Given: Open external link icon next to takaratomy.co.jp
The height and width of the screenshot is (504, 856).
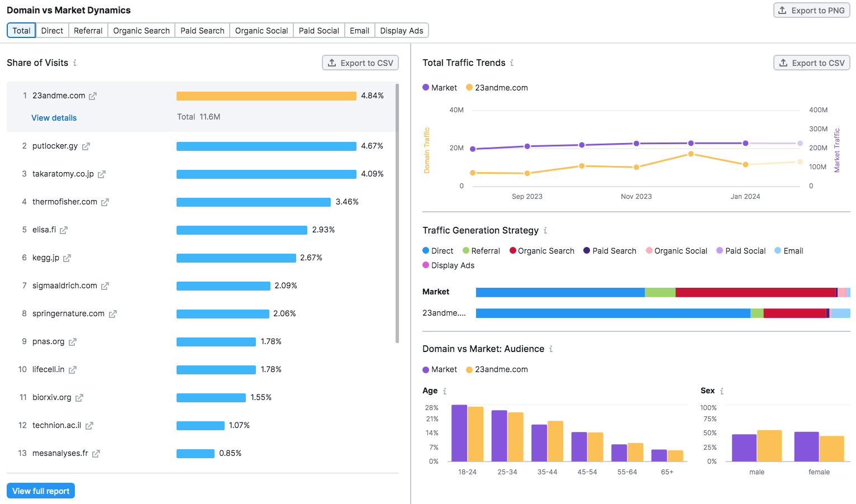Looking at the screenshot, I should coord(102,174).
